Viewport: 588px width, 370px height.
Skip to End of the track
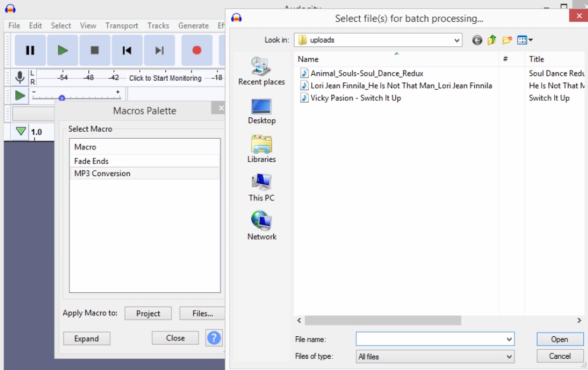159,50
